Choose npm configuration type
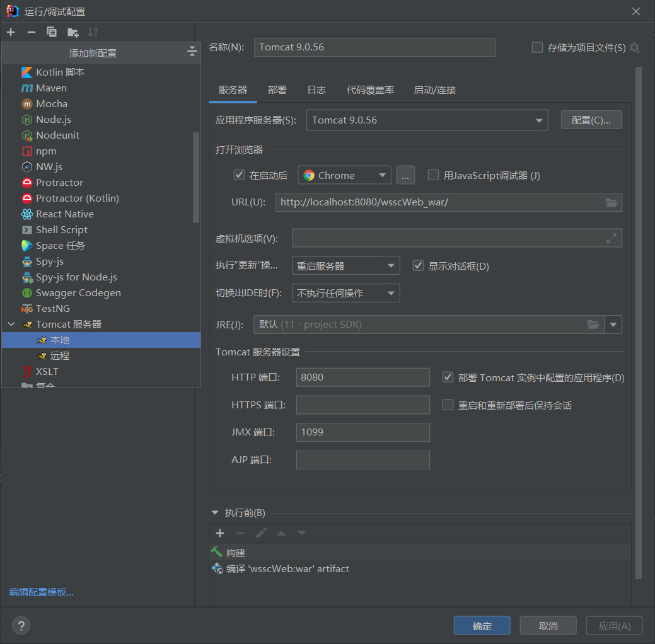The height and width of the screenshot is (644, 655). click(101, 151)
